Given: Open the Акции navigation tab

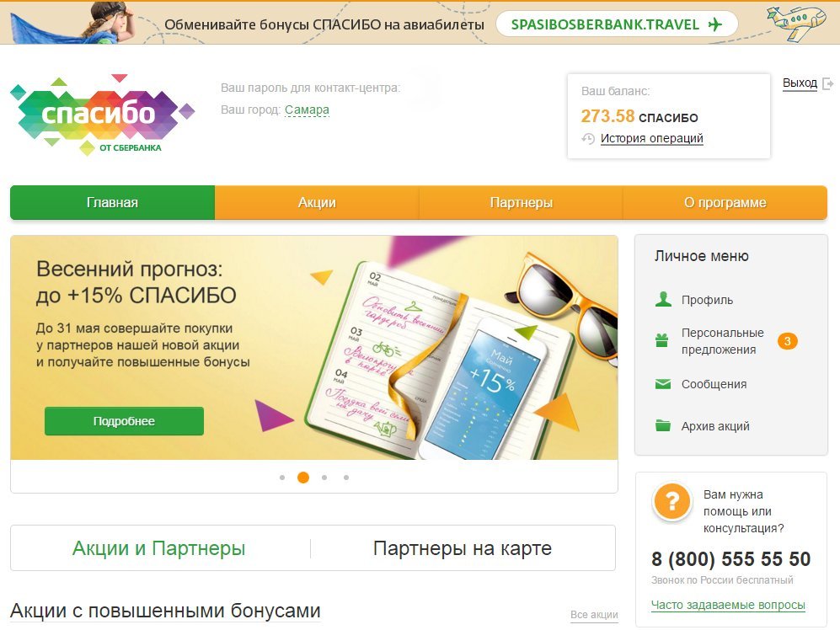Looking at the screenshot, I should coord(317,202).
